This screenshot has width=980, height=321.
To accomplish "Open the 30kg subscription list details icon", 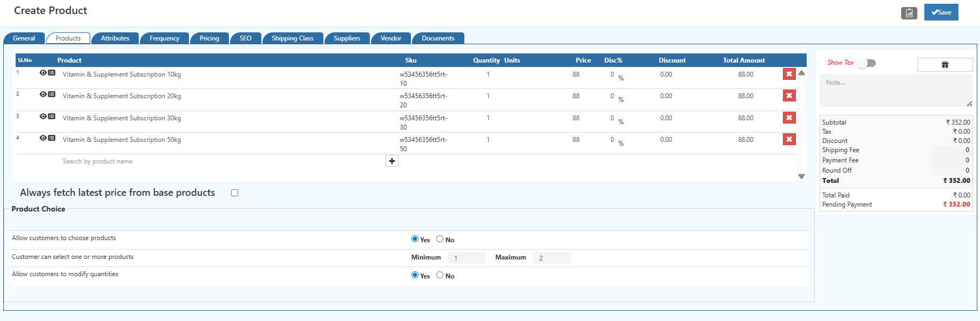I will tap(52, 117).
